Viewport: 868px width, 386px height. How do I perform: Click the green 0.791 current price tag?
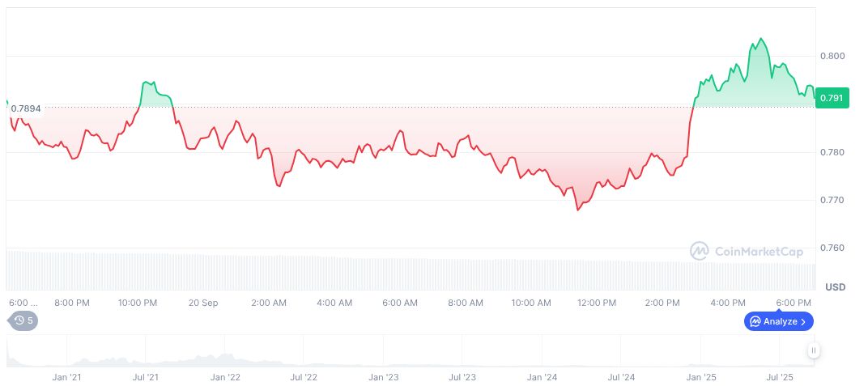832,98
